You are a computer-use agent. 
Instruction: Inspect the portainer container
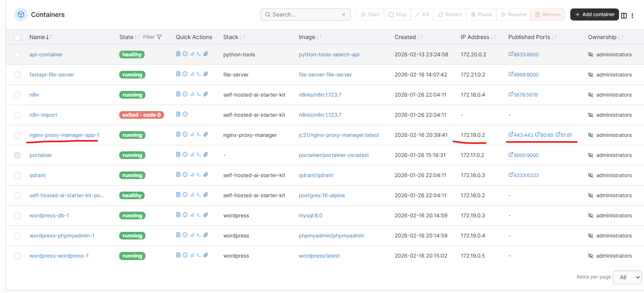[185, 155]
